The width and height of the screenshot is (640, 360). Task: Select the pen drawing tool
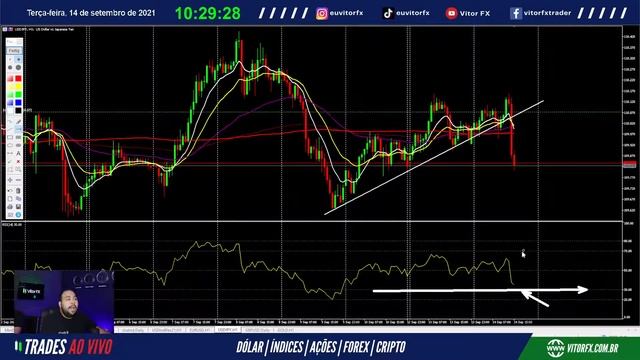(x=10, y=122)
